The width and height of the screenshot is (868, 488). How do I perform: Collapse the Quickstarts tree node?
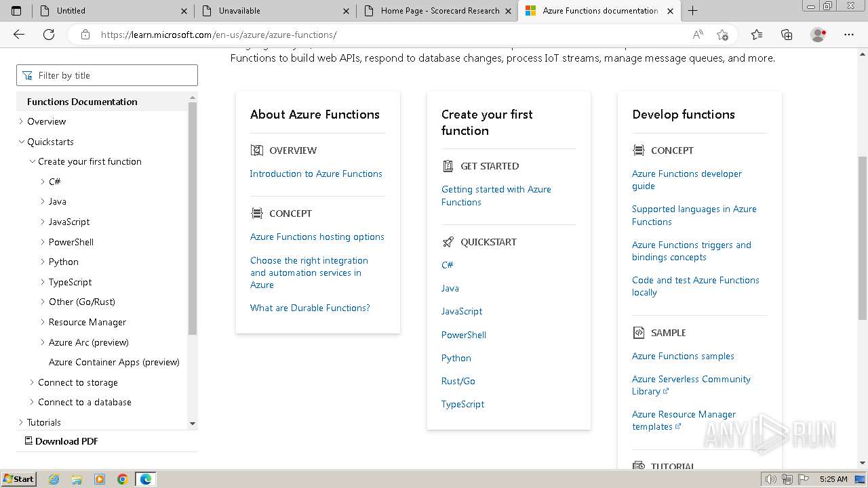(x=21, y=142)
